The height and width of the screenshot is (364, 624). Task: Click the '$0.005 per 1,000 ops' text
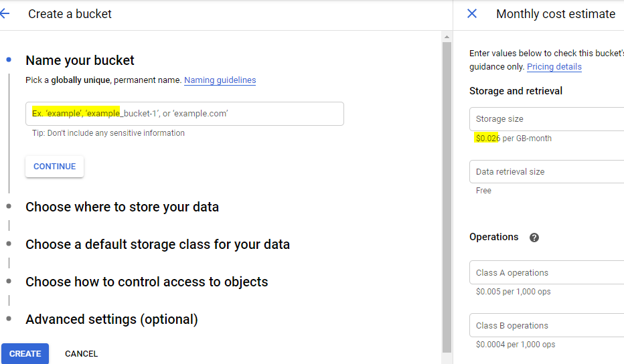pyautogui.click(x=514, y=292)
